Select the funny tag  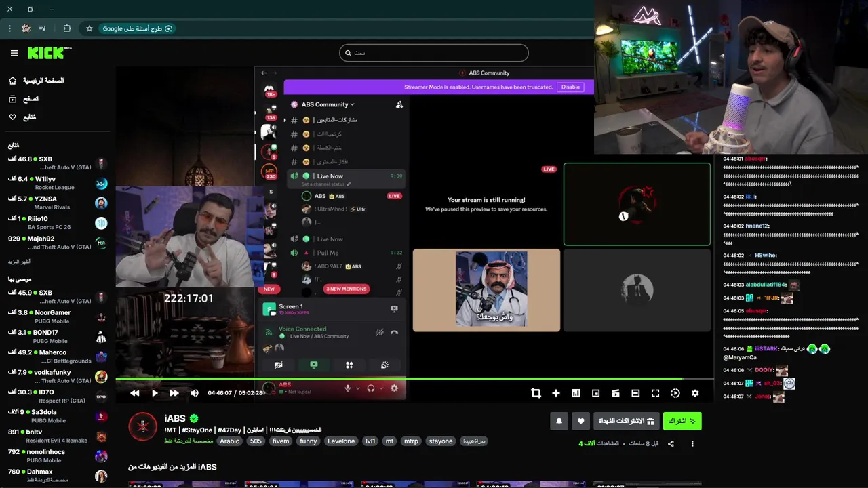pos(309,441)
